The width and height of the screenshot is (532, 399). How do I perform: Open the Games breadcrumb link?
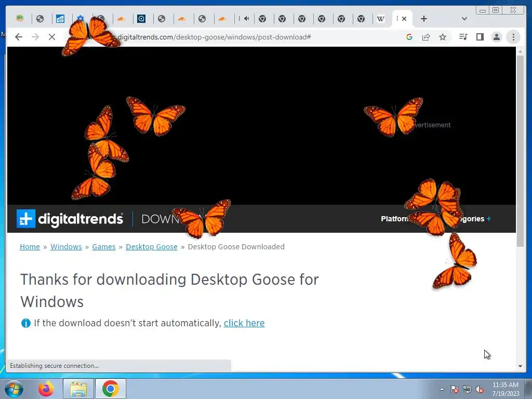coord(104,247)
